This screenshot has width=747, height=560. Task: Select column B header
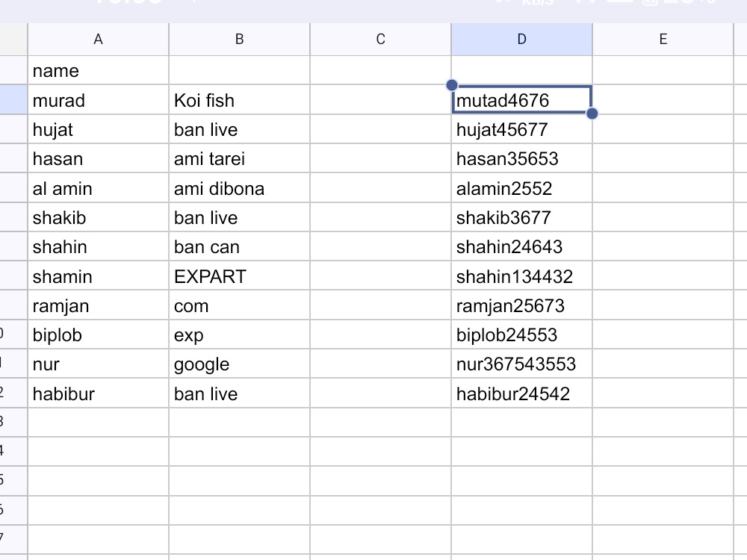click(x=239, y=39)
